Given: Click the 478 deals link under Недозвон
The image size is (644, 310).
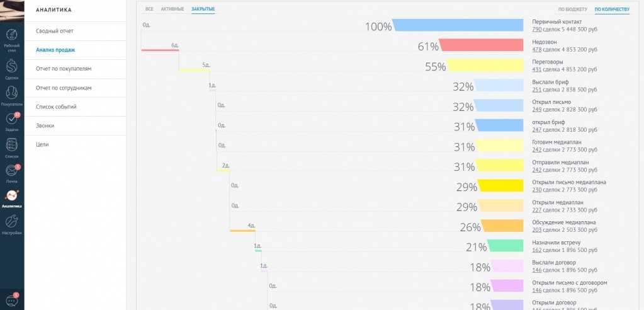Looking at the screenshot, I should pyautogui.click(x=537, y=49).
